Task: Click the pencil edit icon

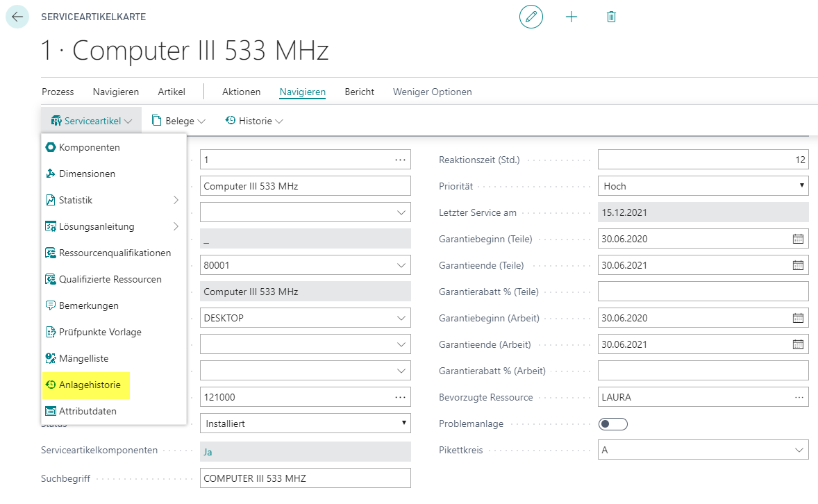Action: tap(531, 17)
